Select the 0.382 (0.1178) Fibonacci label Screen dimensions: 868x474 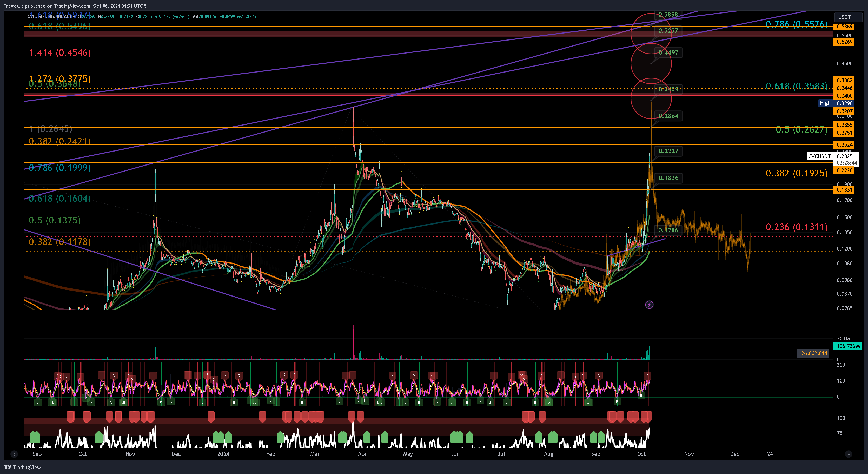pos(60,242)
